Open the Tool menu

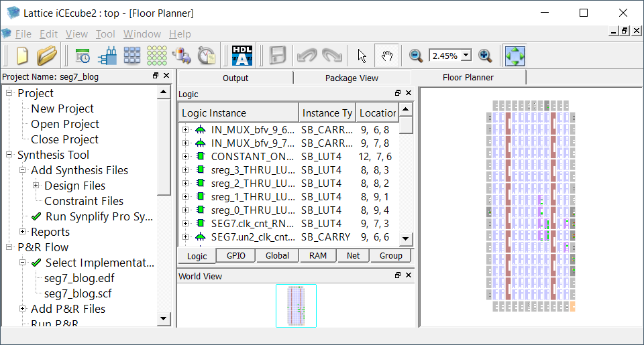(105, 34)
